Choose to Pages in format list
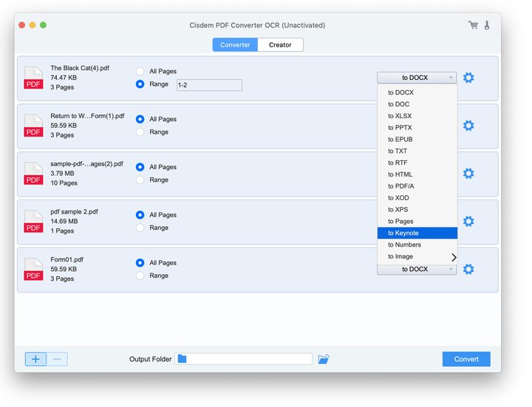 click(x=417, y=221)
